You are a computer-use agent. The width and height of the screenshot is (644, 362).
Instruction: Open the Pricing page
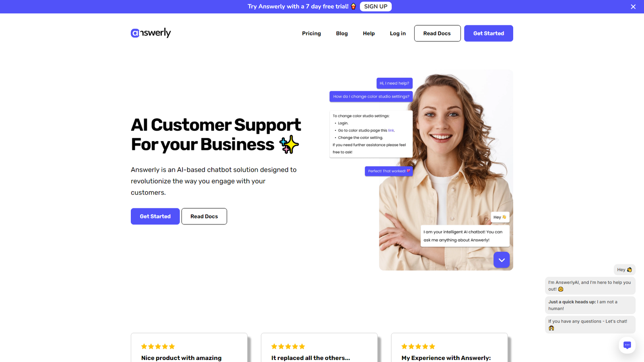[312, 33]
